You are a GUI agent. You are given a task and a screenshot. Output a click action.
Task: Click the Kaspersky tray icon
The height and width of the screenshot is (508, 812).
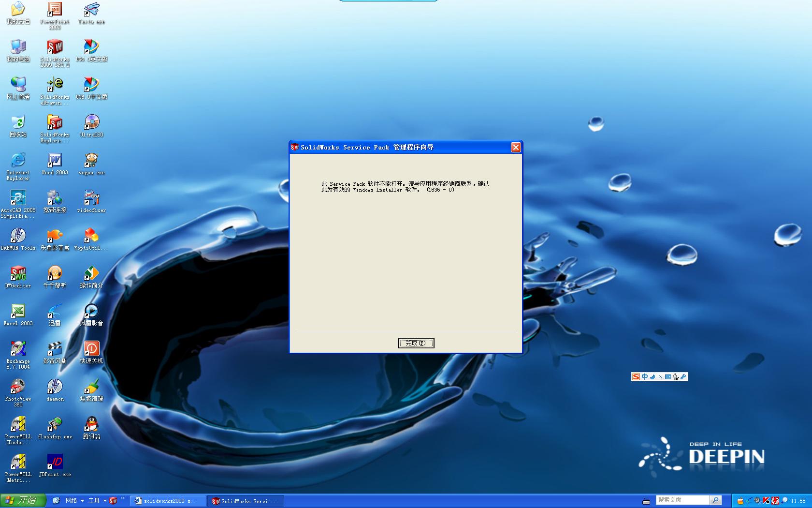click(x=766, y=501)
